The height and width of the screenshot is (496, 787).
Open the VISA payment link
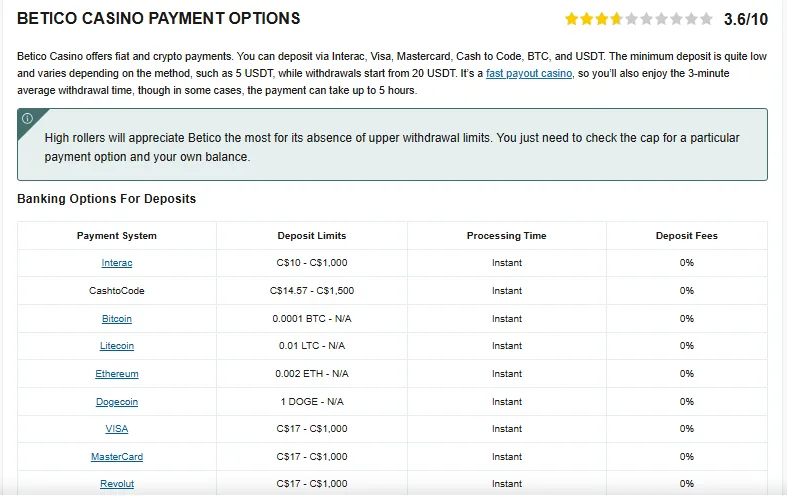[x=117, y=429]
